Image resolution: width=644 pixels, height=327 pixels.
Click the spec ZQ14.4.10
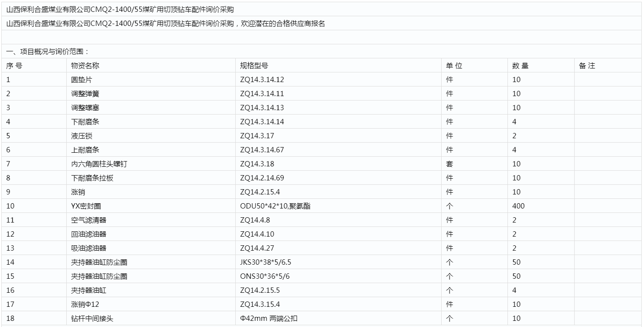pos(257,234)
